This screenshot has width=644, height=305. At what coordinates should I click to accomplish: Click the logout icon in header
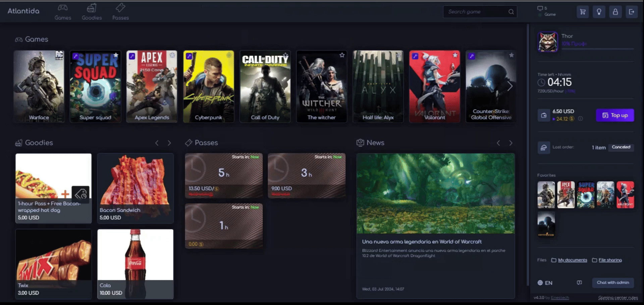point(632,12)
